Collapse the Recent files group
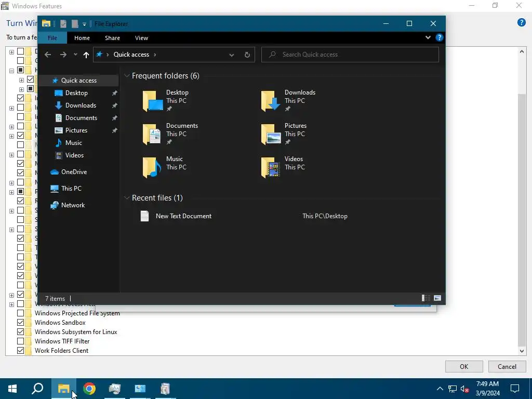 [127, 198]
